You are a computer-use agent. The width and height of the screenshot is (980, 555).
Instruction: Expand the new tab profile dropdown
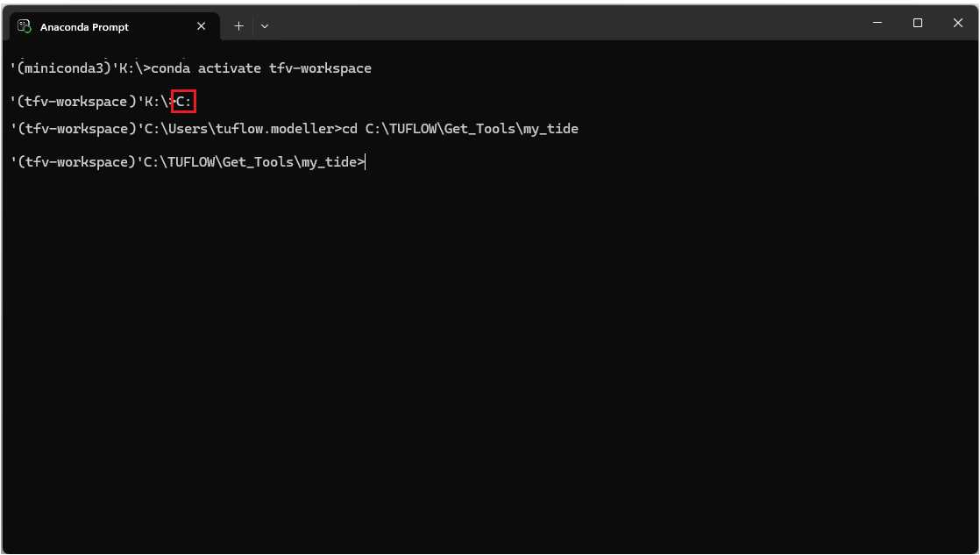point(265,26)
